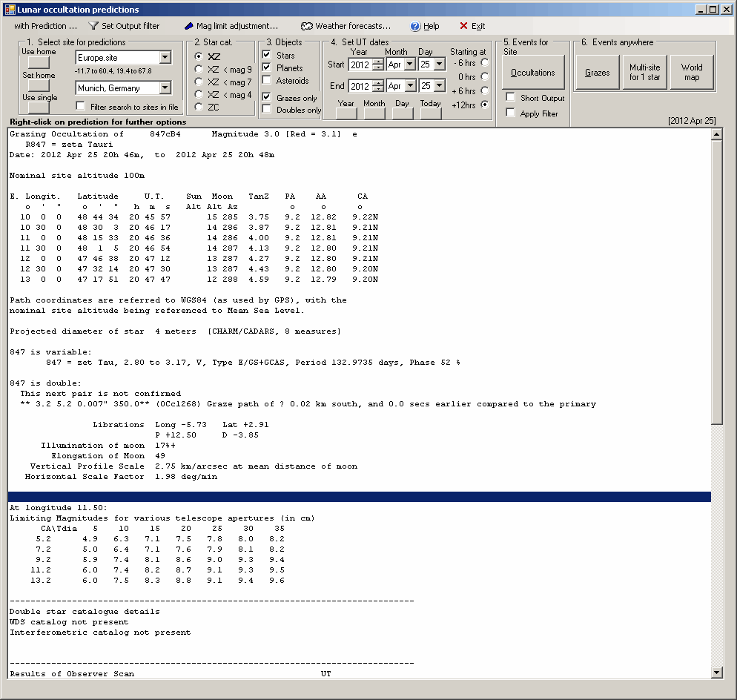The width and height of the screenshot is (737, 700).
Task: Click the Occultations button
Action: [533, 73]
